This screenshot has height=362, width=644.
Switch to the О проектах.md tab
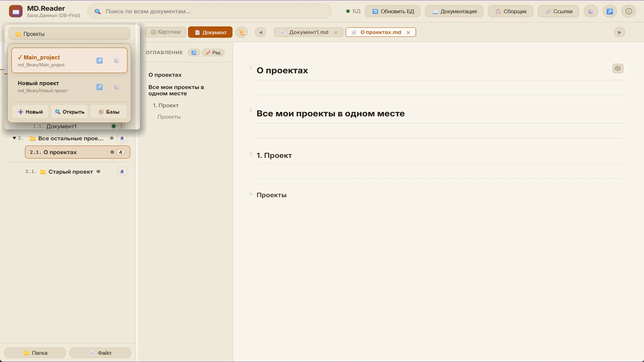click(380, 32)
